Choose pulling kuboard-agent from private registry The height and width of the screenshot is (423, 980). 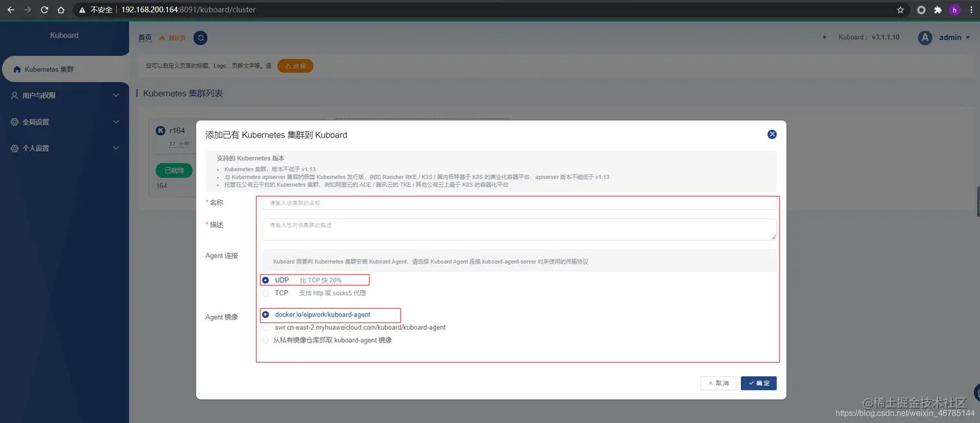pos(265,340)
